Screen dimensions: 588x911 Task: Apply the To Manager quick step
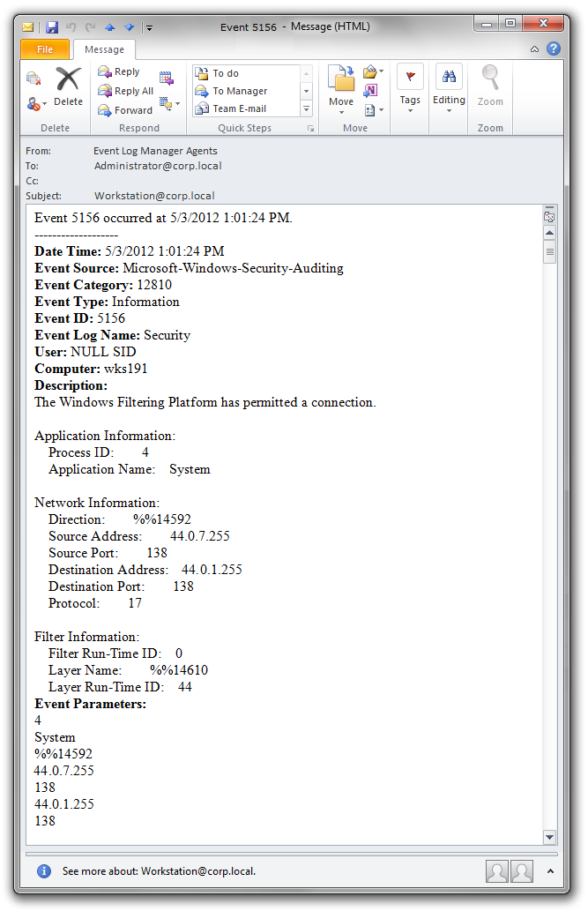coord(239,91)
